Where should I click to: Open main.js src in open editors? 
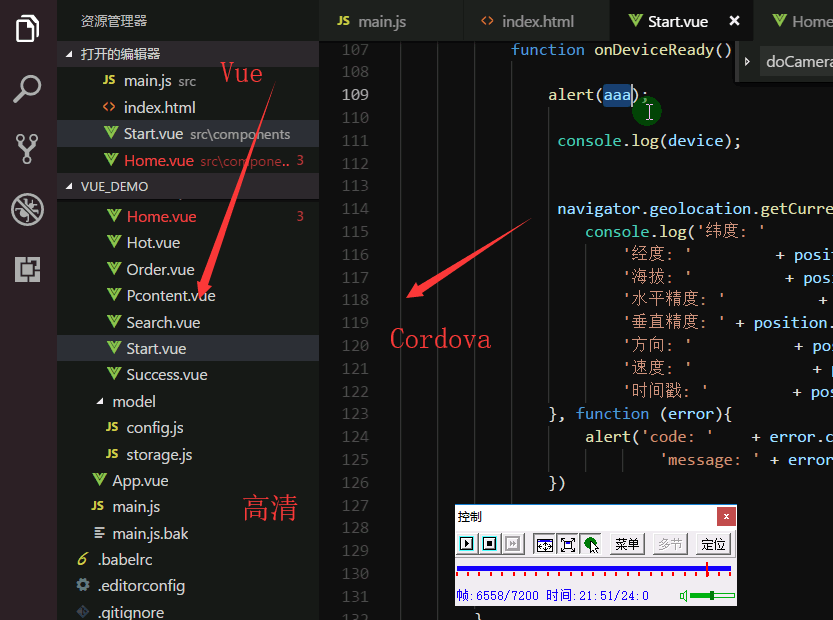click(188, 81)
